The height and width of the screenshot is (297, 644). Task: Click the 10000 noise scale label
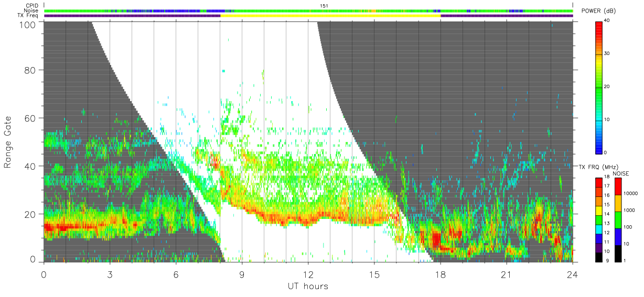pyautogui.click(x=631, y=194)
